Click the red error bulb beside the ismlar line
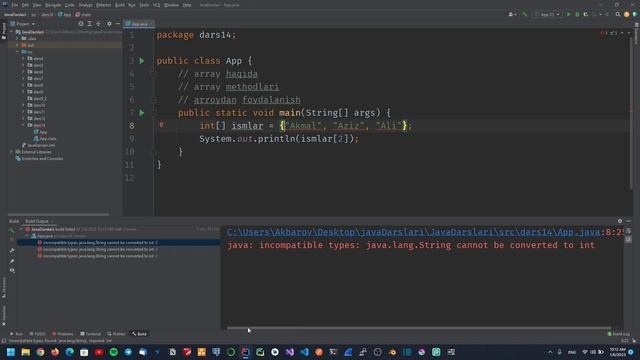 click(161, 125)
